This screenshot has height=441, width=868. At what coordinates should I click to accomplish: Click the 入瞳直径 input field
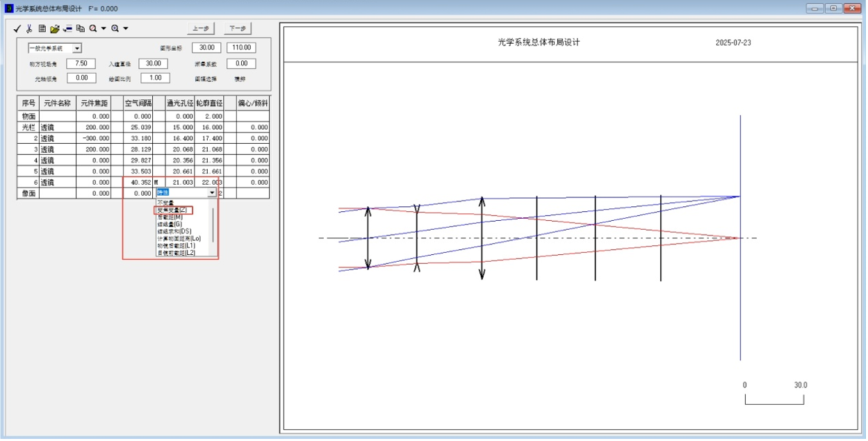153,63
